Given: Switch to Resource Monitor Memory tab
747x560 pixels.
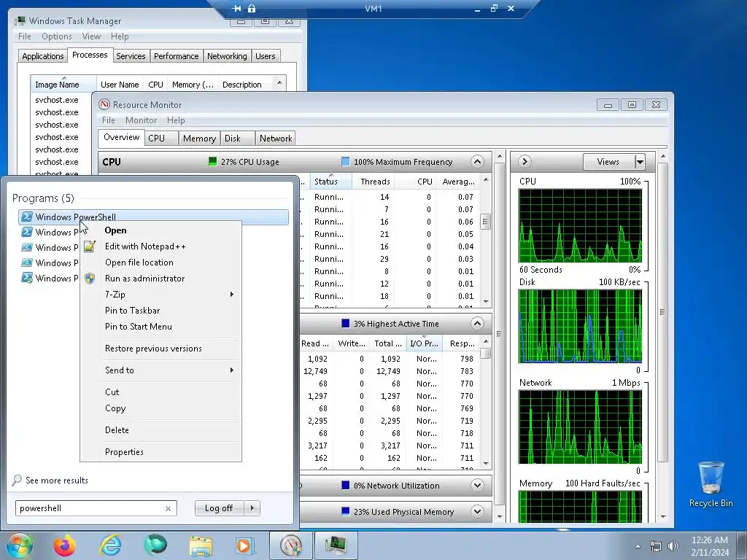Looking at the screenshot, I should point(199,139).
